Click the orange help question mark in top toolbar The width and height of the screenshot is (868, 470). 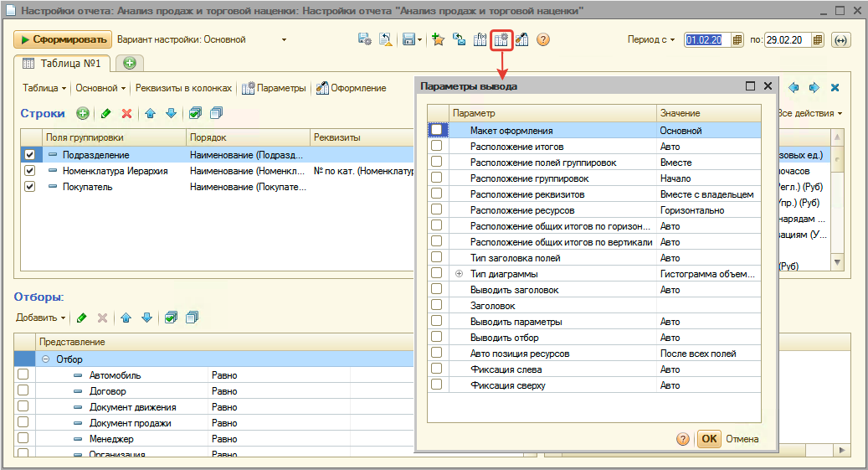(x=543, y=39)
